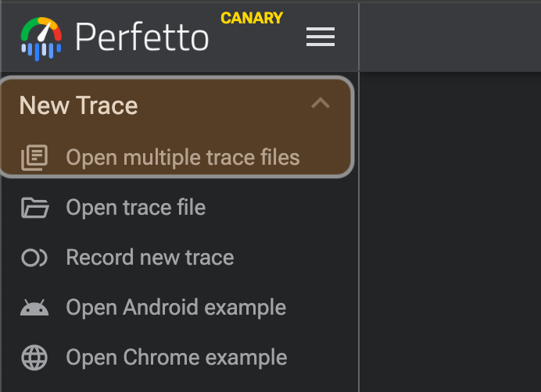Click the multiple files stack icon
The width and height of the screenshot is (541, 392).
[34, 158]
